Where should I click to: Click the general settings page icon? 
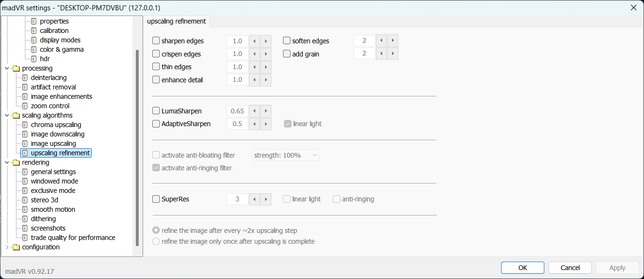pyautogui.click(x=25, y=172)
